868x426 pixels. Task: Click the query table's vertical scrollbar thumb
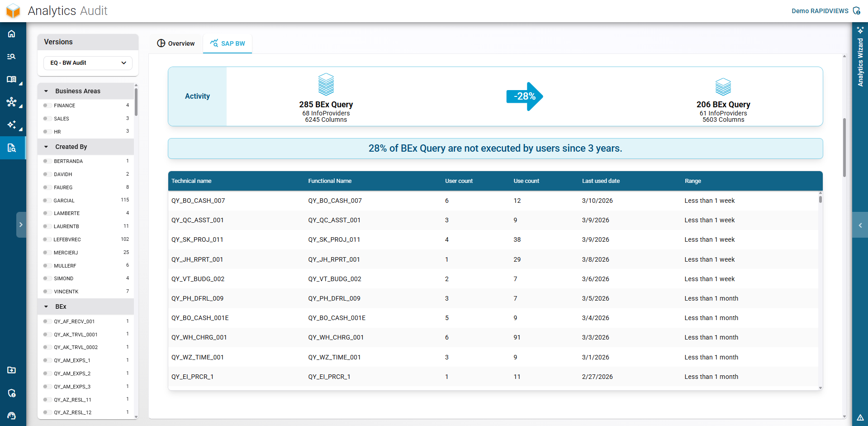(x=820, y=199)
